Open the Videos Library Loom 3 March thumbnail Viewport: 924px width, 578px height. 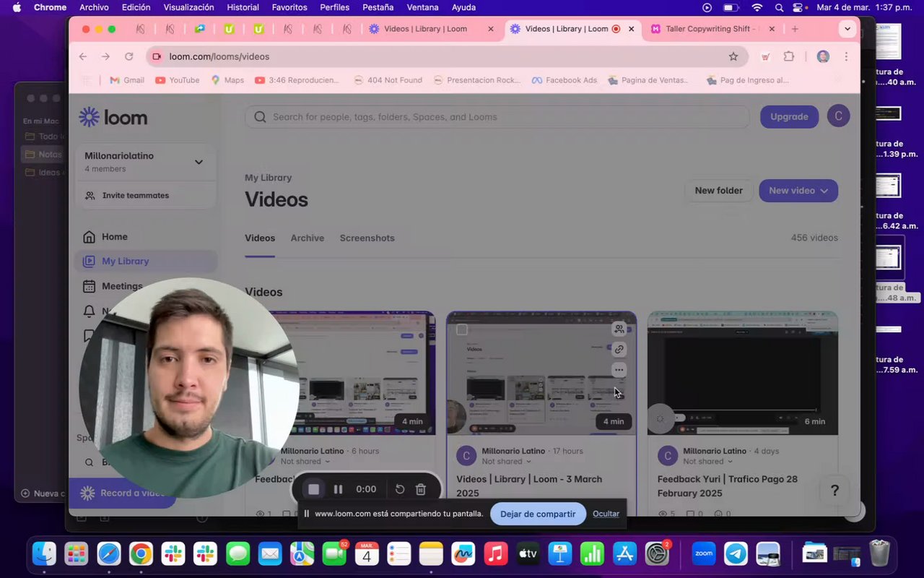(541, 373)
